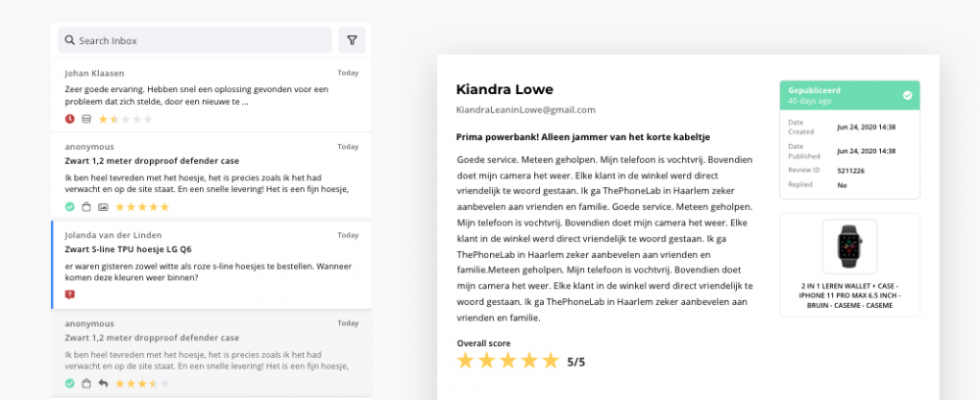Click the green checkmark on the second review
Image resolution: width=980 pixels, height=400 pixels.
[x=70, y=207]
